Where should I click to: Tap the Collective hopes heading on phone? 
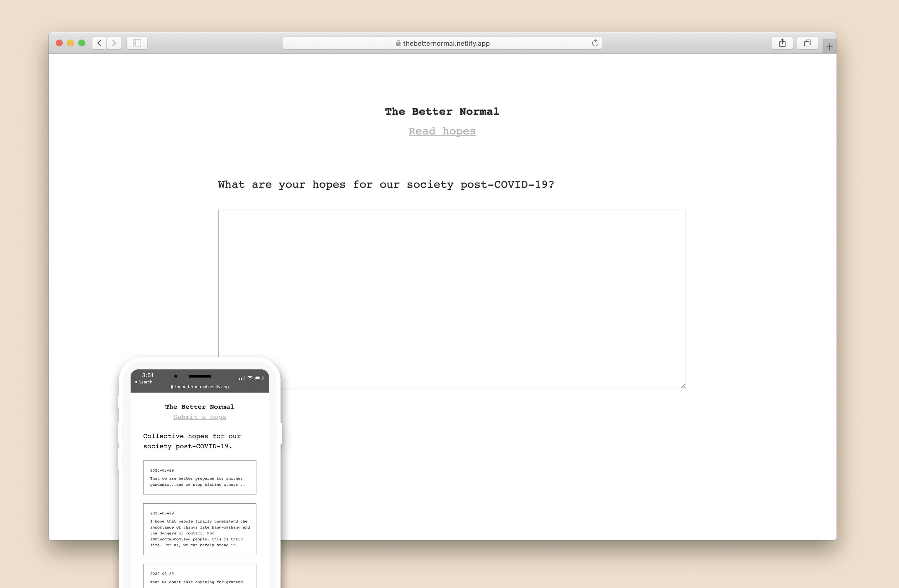[192, 441]
